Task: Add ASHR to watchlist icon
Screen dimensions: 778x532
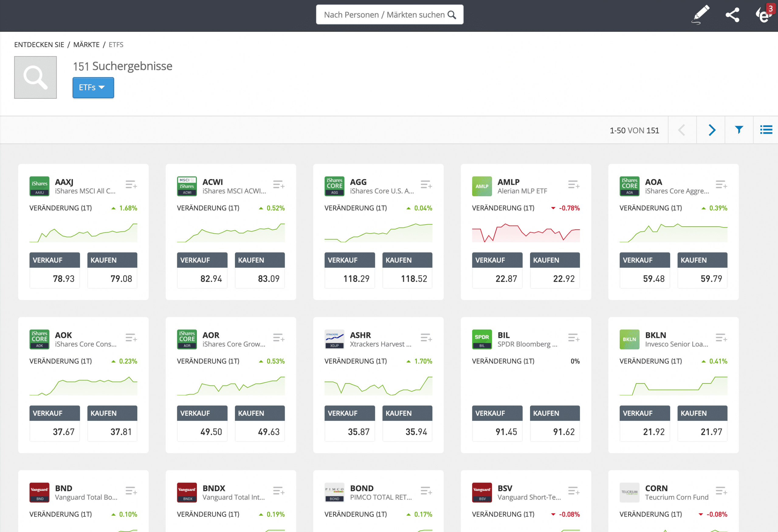Action: click(426, 338)
